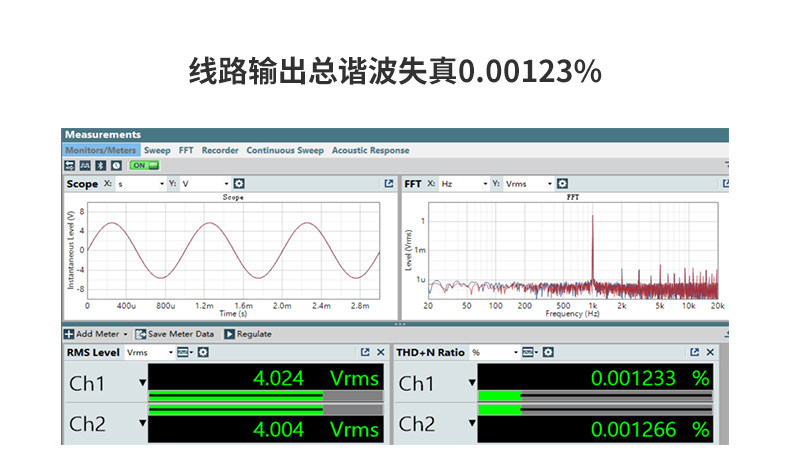Click the Measurements panel title
This screenshot has height=475, width=790.
pyautogui.click(x=103, y=134)
